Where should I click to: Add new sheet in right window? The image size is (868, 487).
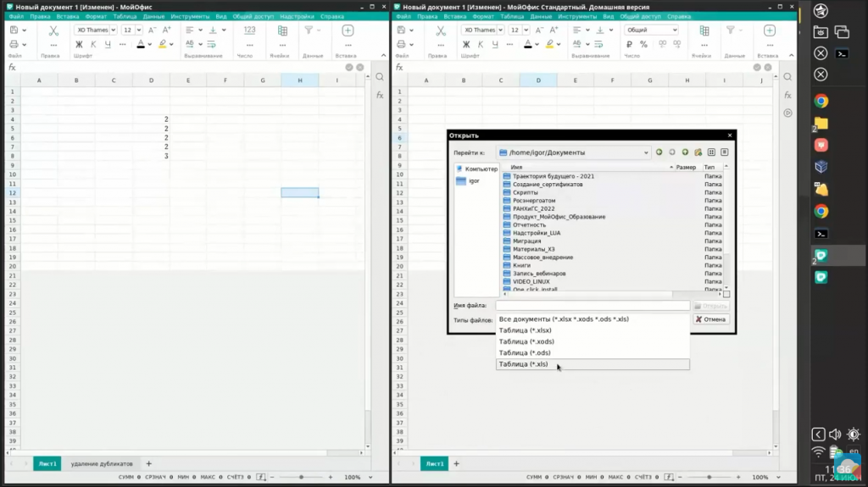click(x=456, y=464)
